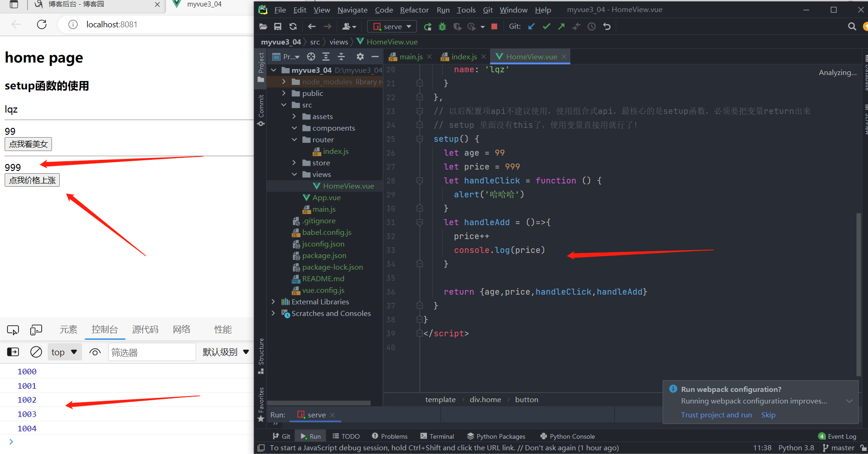Reload the localhost page
The width and height of the screenshot is (868, 454).
coord(42,25)
